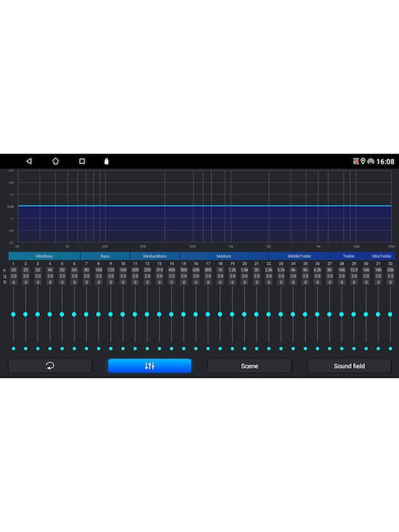Click the frequency field 2.5k of band 22
399x532 pixels.
tap(269, 270)
